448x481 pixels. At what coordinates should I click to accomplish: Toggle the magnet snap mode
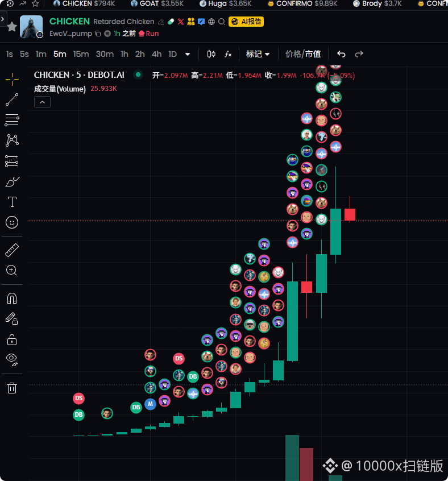tap(12, 298)
